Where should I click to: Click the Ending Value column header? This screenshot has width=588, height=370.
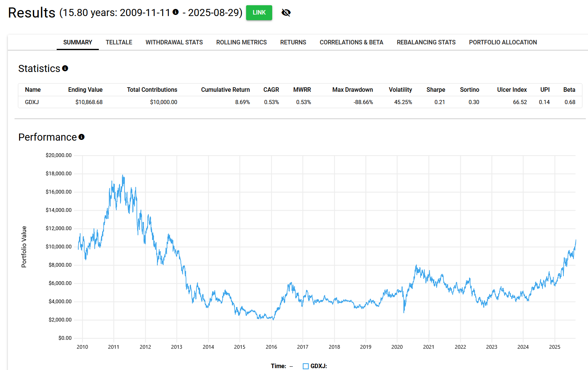pyautogui.click(x=85, y=90)
